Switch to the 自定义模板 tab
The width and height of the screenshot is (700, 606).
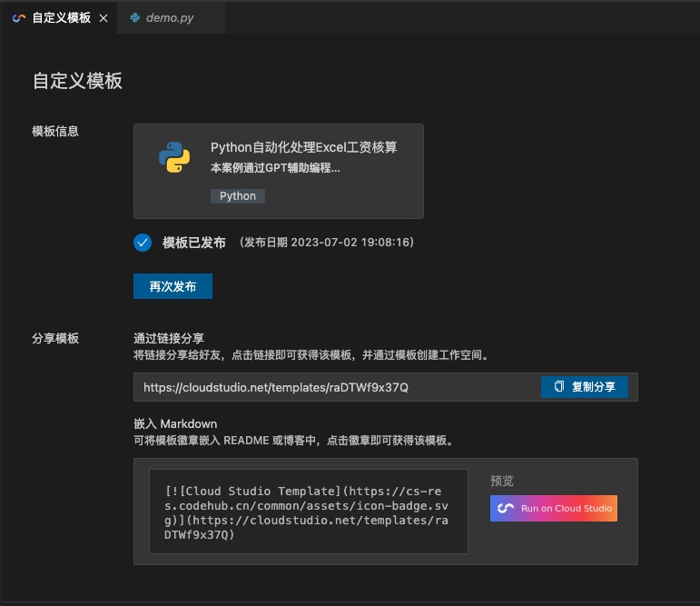(61, 18)
